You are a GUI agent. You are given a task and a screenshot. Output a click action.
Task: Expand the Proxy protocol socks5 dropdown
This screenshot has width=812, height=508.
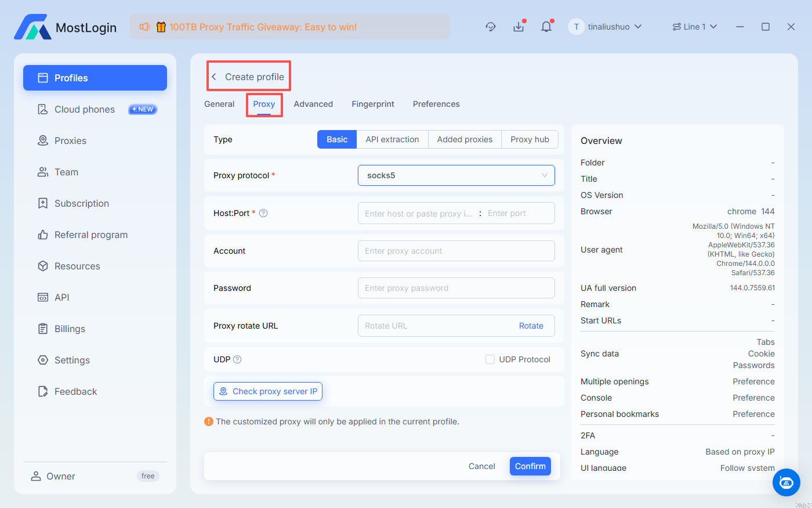pos(456,175)
